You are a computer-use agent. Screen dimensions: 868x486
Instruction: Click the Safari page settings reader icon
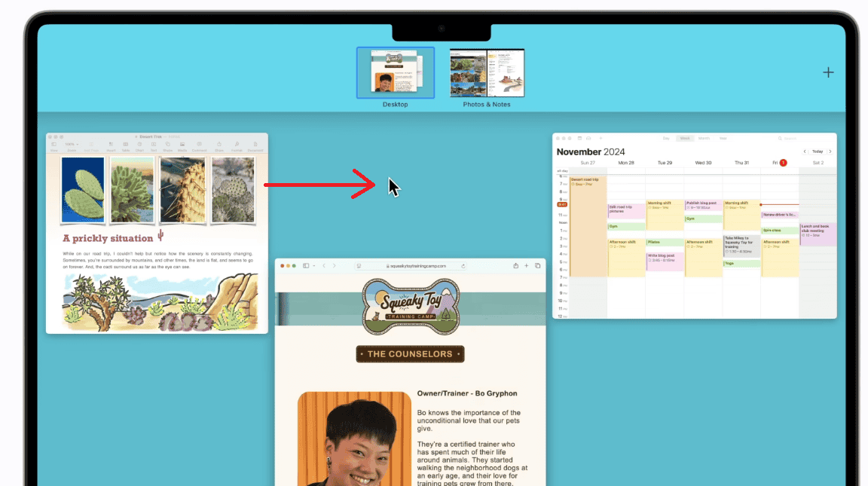[359, 266]
